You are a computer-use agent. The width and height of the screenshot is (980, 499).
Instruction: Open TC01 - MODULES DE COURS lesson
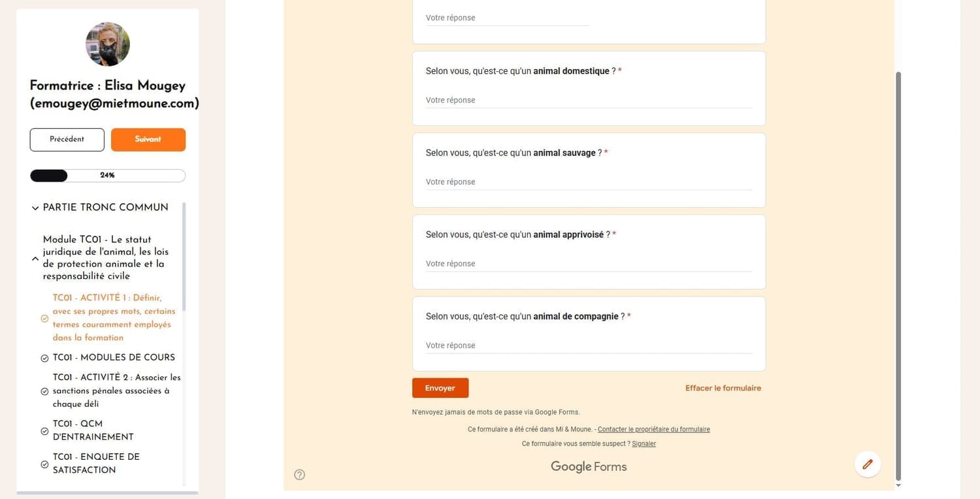coord(114,357)
